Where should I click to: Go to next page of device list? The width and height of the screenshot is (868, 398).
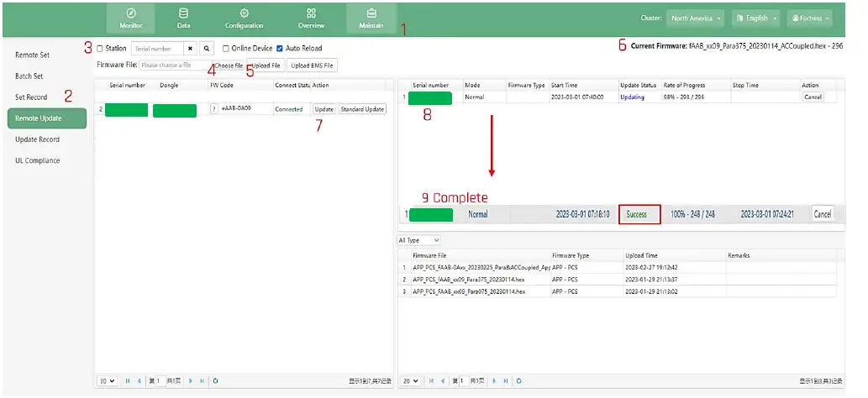[x=191, y=381]
